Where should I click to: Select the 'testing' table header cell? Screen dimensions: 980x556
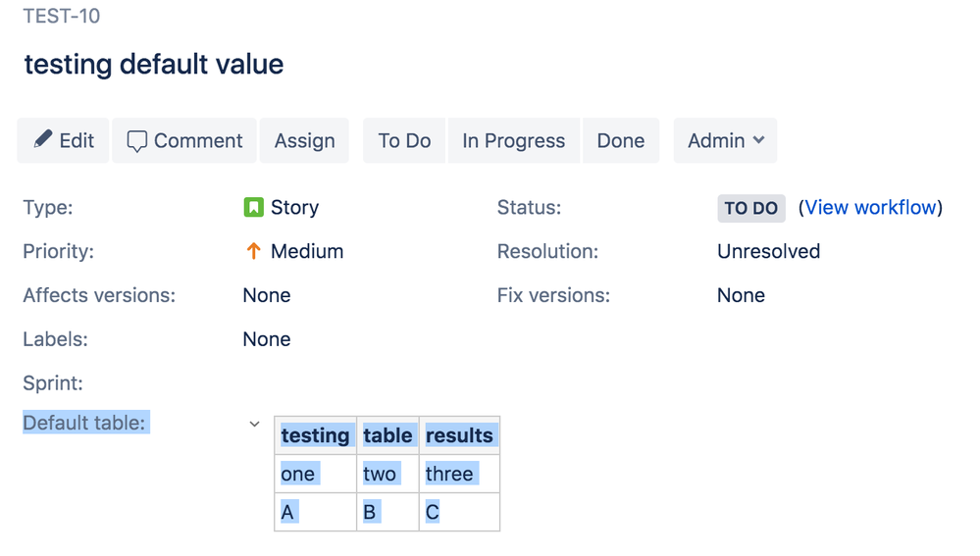point(315,435)
